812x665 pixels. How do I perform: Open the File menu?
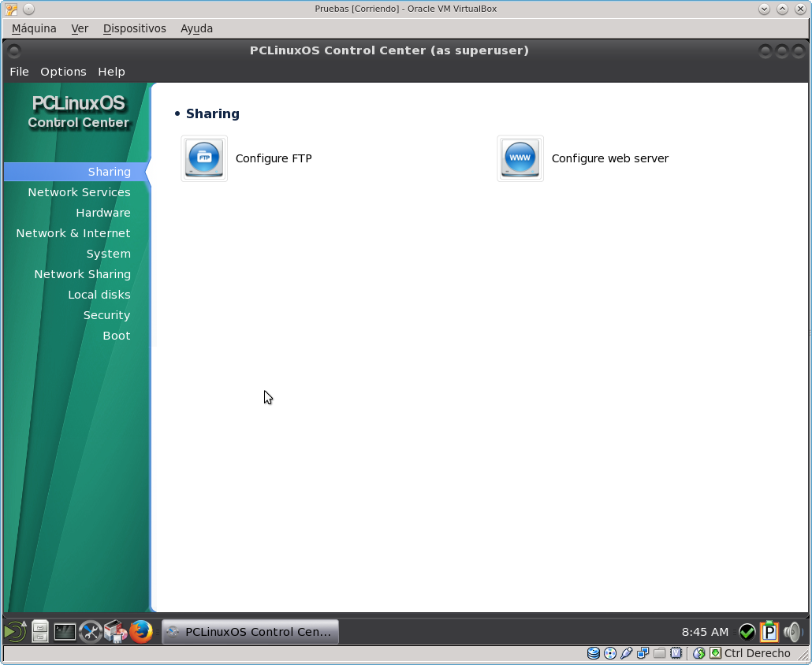[x=19, y=72]
